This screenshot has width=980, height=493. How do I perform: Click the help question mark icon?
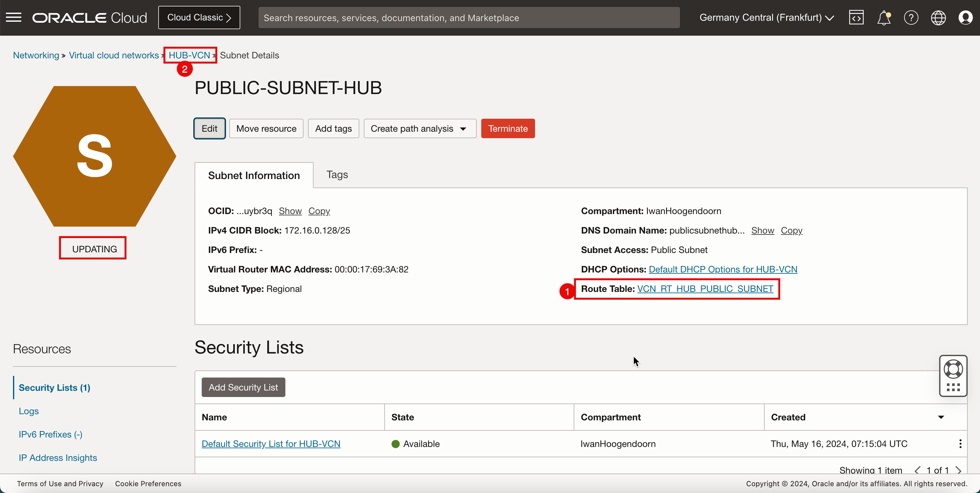[x=910, y=18]
